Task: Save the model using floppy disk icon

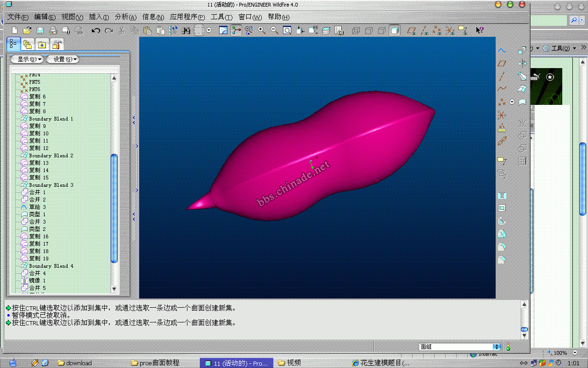Action: pos(40,30)
